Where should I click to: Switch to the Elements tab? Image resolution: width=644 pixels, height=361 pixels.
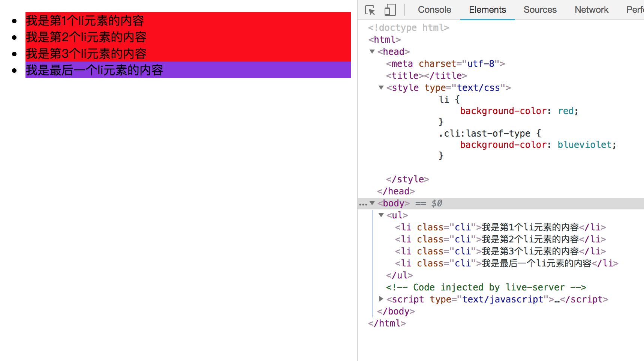(x=487, y=10)
